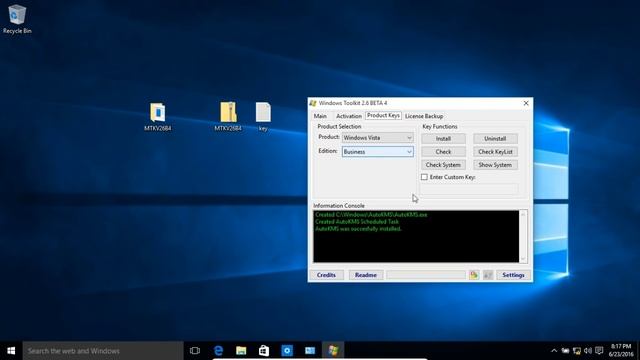
Task: Click the Check button
Action: 443,152
